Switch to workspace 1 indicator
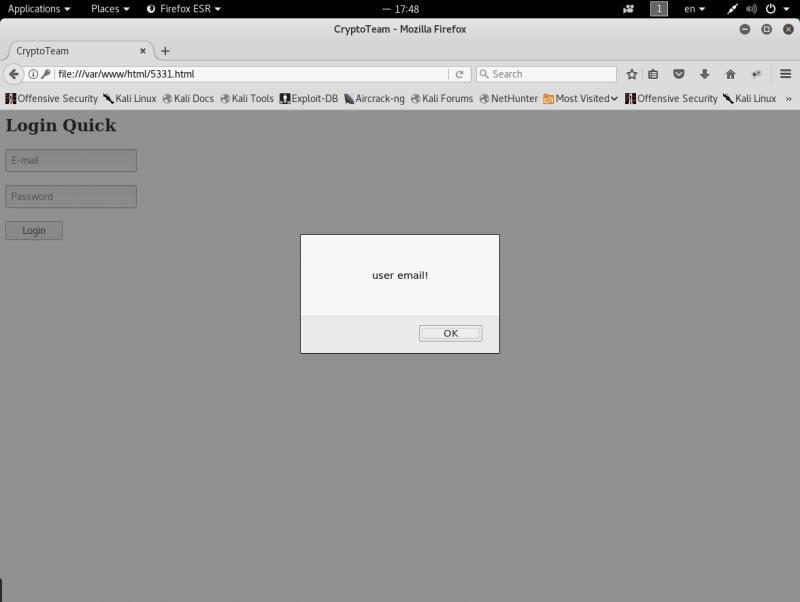This screenshot has height=602, width=800. pos(659,9)
